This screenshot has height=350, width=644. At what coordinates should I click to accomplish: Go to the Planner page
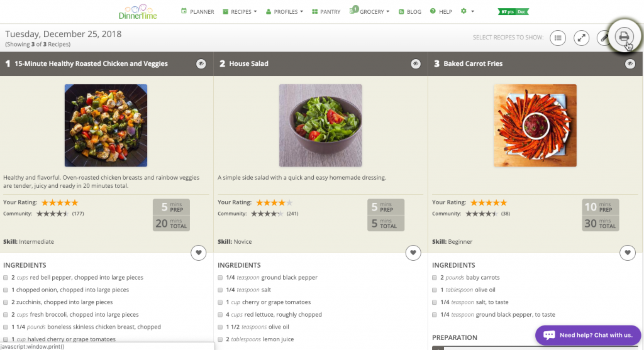197,11
